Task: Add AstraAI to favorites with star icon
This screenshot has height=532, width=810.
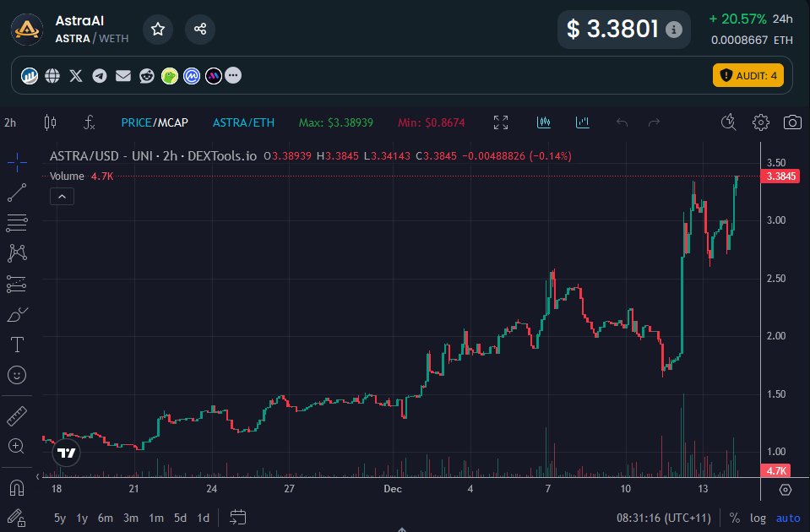Action: click(158, 29)
